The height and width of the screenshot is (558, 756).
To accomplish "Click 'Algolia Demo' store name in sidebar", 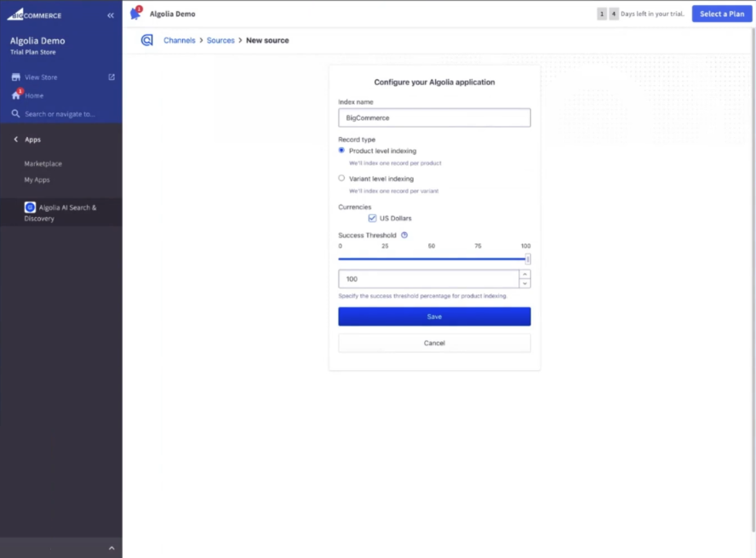I will [x=37, y=41].
